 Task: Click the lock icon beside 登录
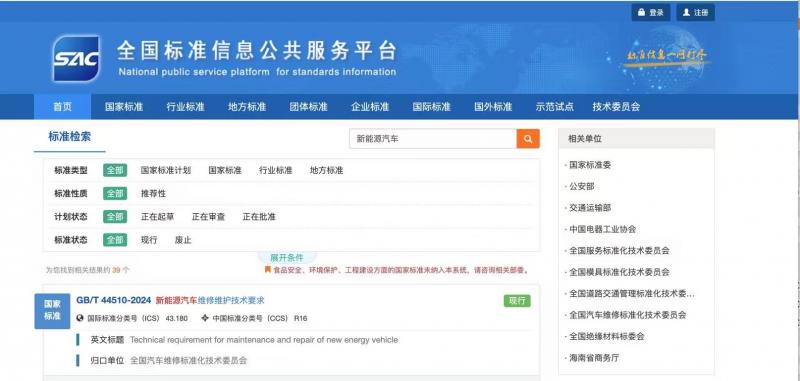[x=641, y=13]
